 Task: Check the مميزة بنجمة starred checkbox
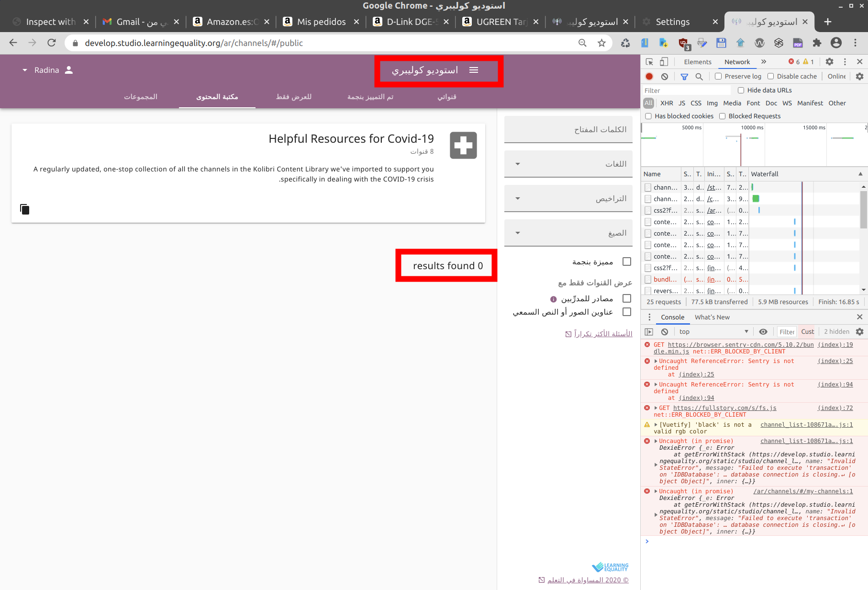tap(627, 261)
